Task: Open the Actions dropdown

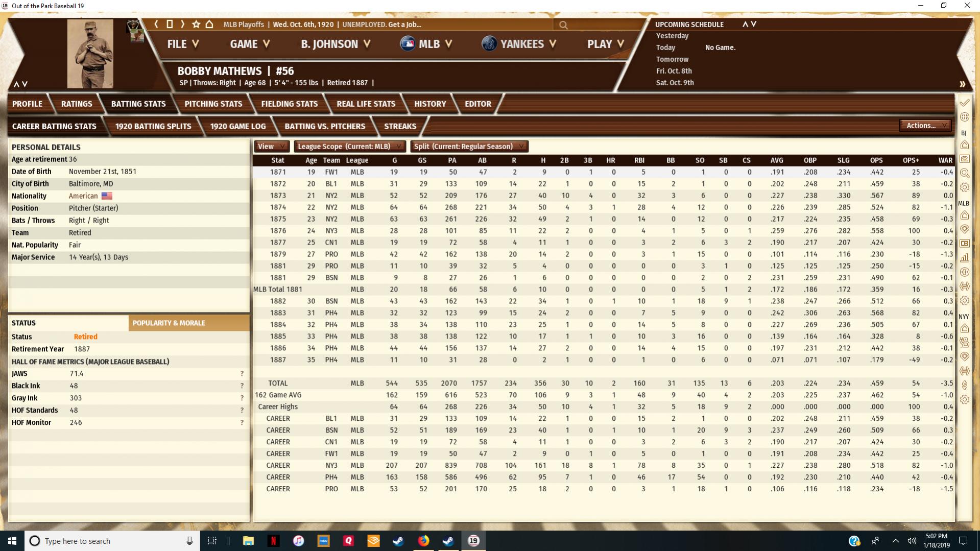Action: click(x=925, y=126)
